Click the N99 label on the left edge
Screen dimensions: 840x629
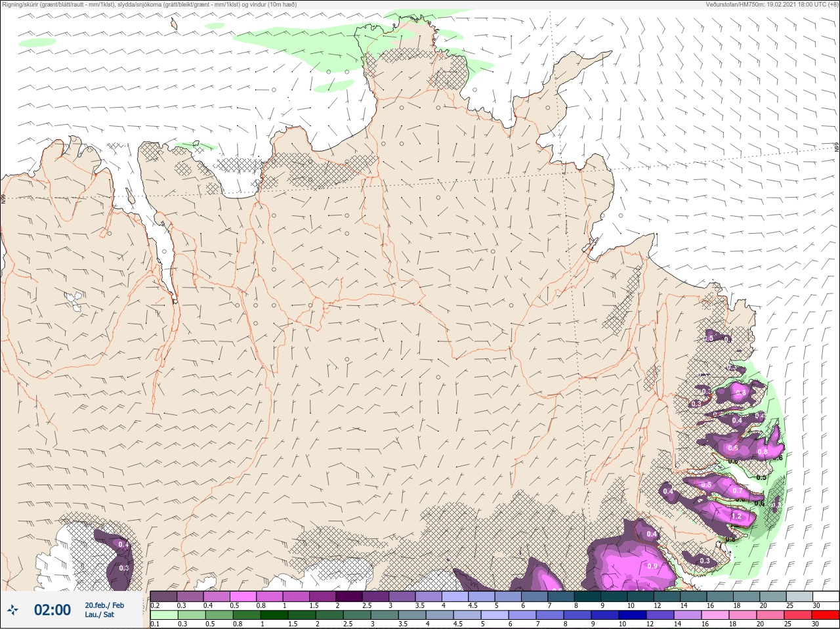(3, 198)
